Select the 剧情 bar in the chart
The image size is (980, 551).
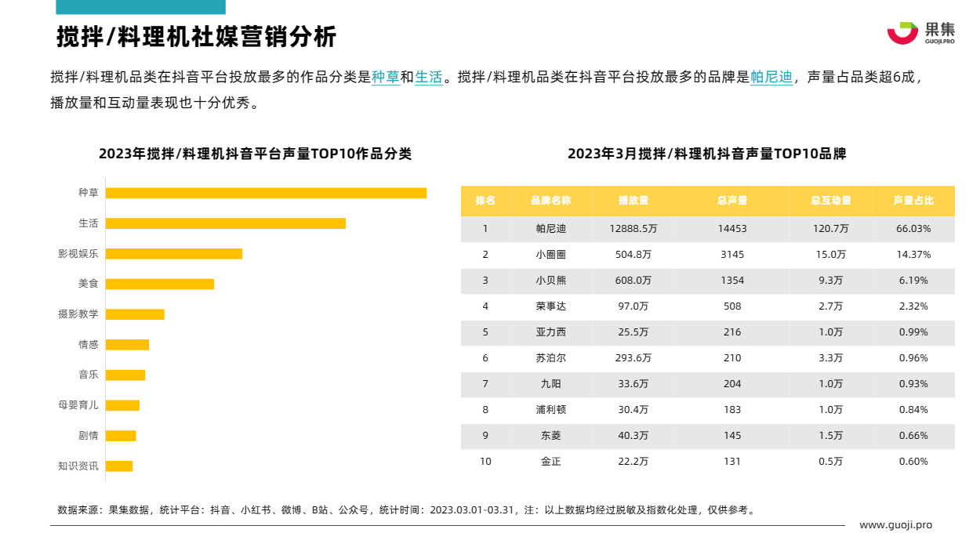point(121,436)
